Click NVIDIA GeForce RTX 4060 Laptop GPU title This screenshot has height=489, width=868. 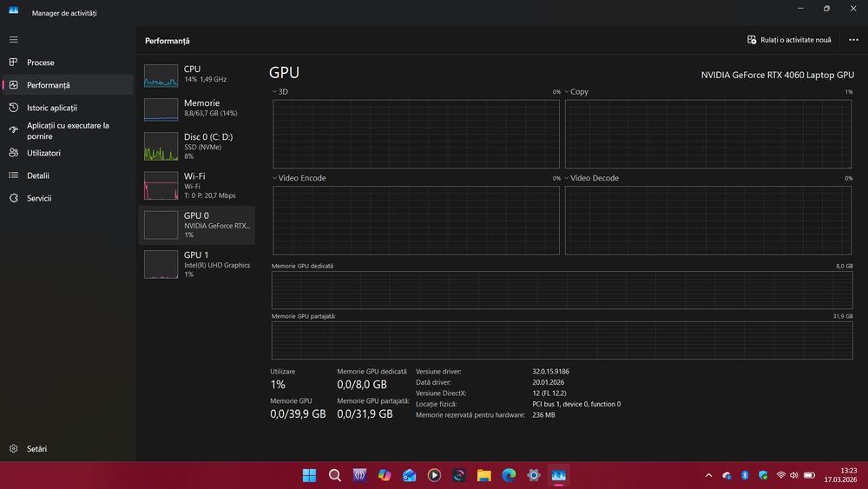(x=777, y=75)
